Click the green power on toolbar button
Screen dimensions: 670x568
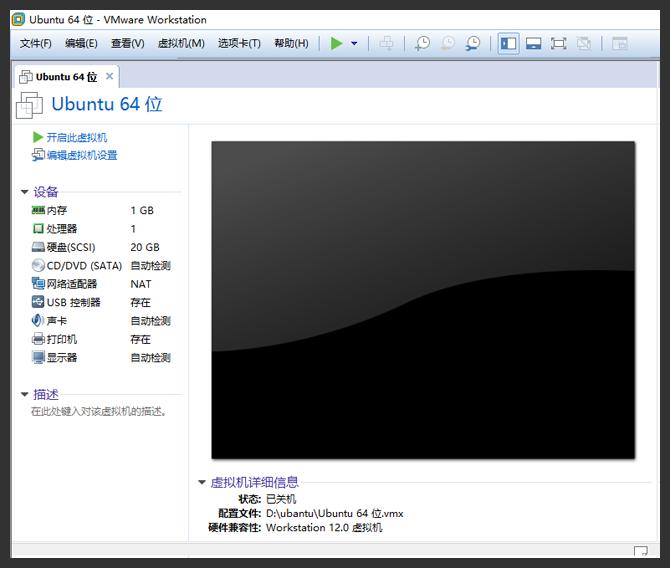(x=337, y=43)
